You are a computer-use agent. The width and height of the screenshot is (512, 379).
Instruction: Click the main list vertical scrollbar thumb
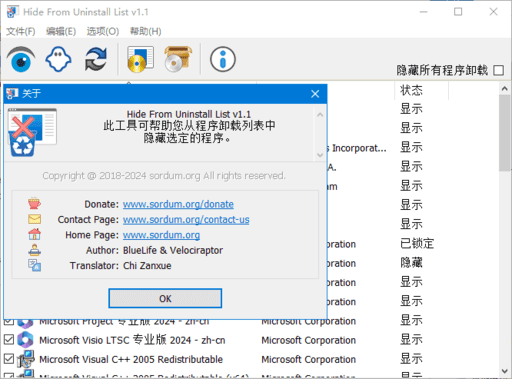click(505, 133)
